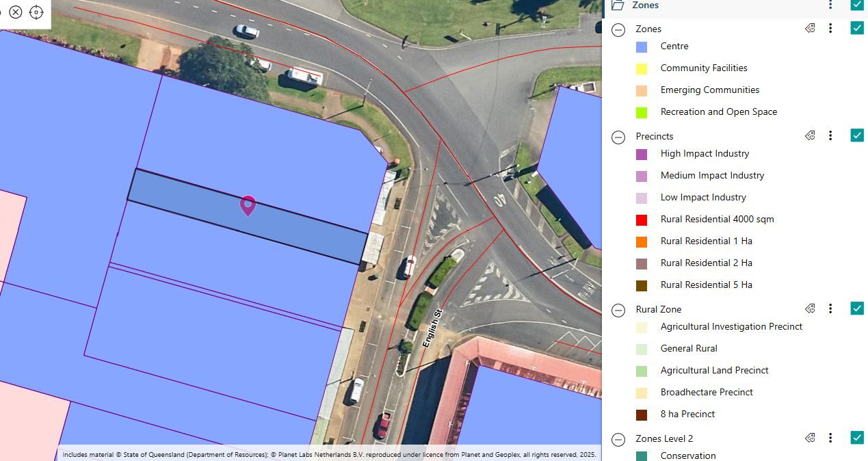
Task: Open the Zones Level 2 legend tag icon
Action: pos(811,438)
